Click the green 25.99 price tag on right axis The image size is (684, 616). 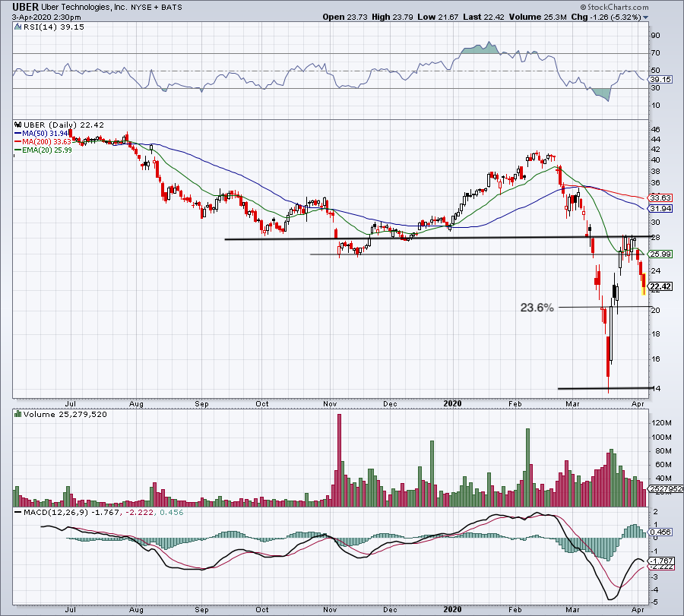pos(660,254)
